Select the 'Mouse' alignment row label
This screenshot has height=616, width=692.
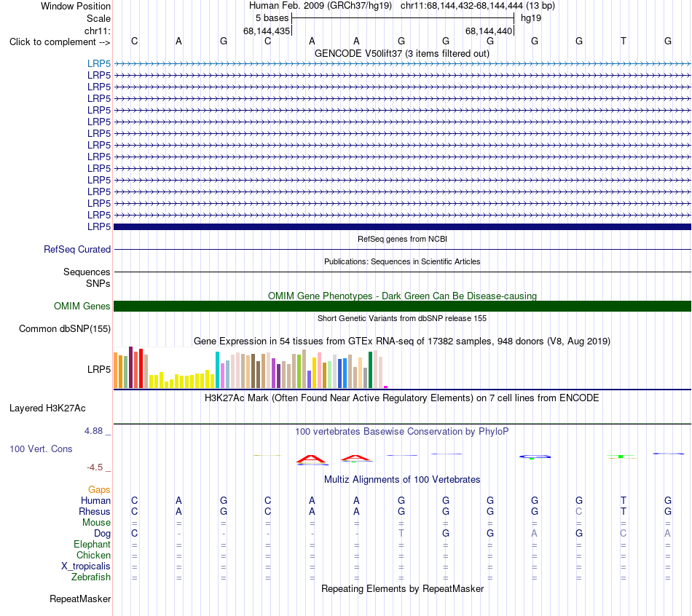pos(96,523)
